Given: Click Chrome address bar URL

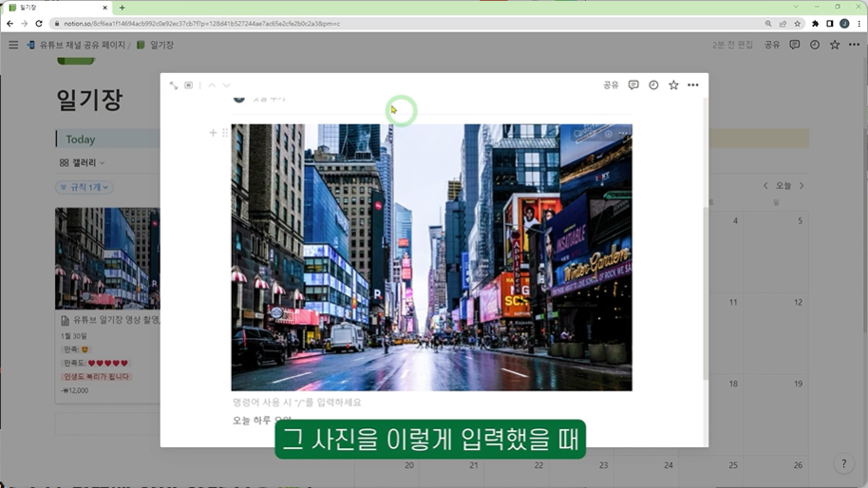Looking at the screenshot, I should pyautogui.click(x=201, y=24).
